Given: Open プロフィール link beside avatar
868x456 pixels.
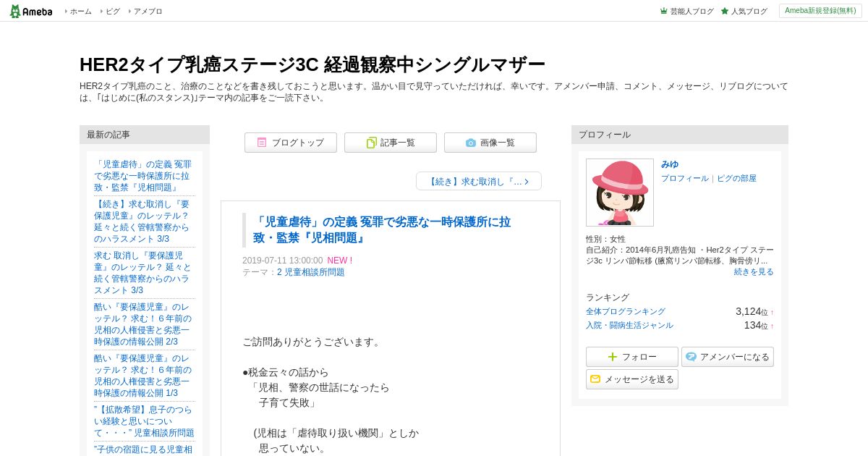Looking at the screenshot, I should point(685,178).
